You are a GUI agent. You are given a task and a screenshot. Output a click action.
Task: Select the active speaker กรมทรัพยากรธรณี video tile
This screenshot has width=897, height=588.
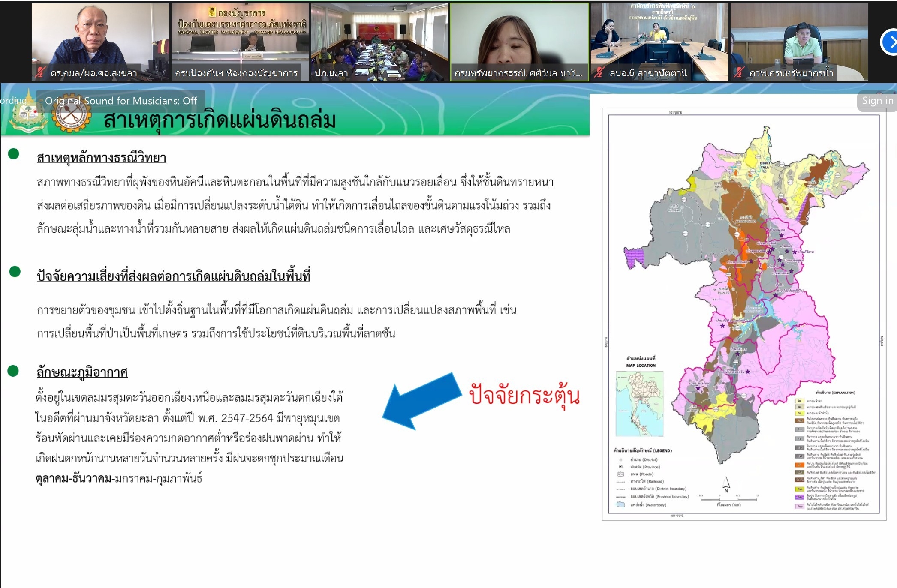(519, 42)
